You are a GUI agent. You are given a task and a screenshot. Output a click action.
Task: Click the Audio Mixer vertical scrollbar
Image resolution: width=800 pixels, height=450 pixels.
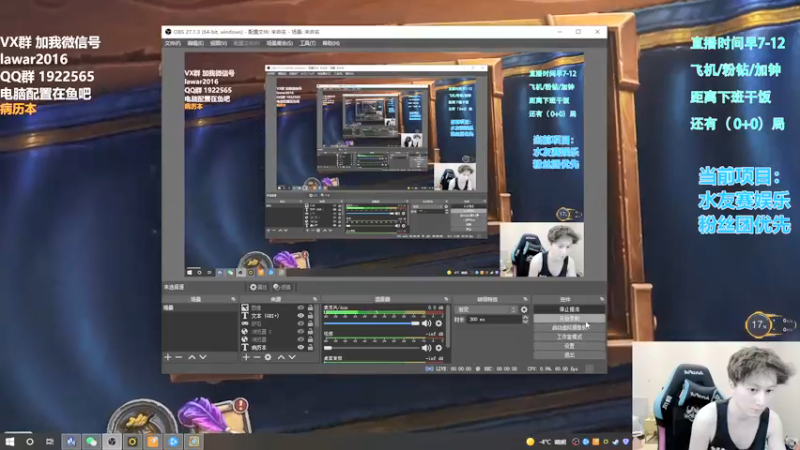(448, 327)
